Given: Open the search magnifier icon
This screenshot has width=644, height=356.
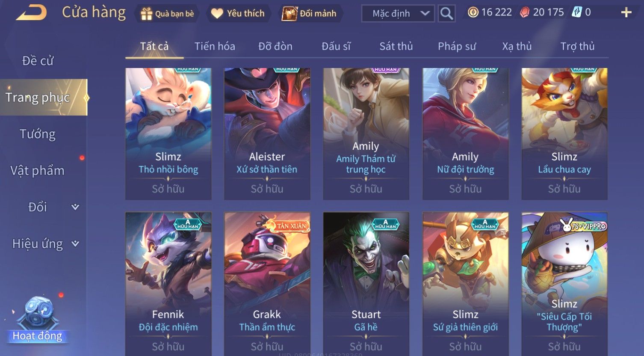Looking at the screenshot, I should pyautogui.click(x=446, y=14).
